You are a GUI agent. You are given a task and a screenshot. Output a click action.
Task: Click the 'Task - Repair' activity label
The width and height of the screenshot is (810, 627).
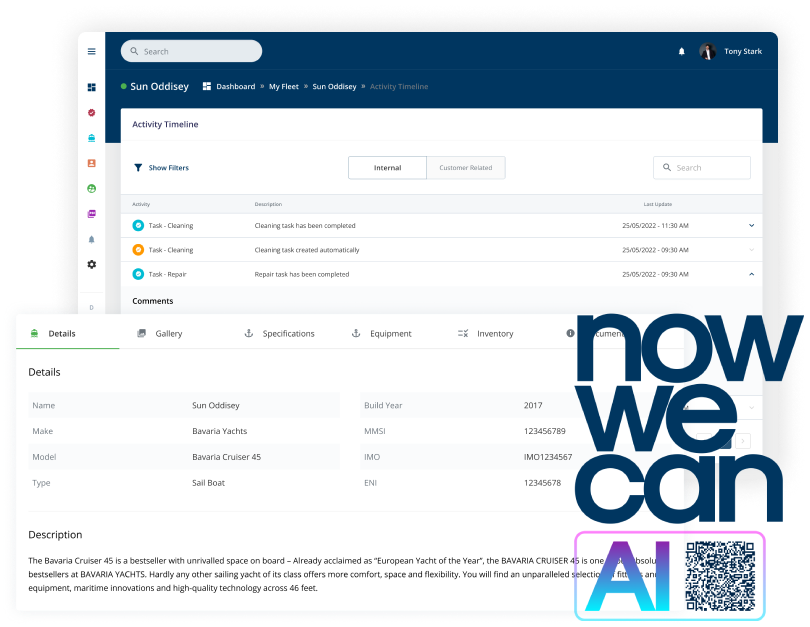[167, 274]
